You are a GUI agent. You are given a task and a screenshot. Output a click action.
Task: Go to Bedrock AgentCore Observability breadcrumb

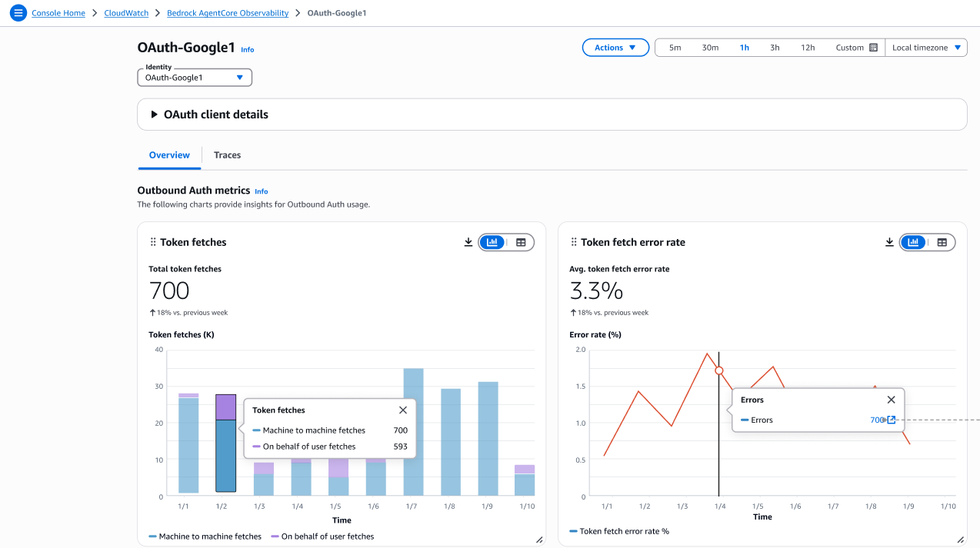click(x=228, y=13)
